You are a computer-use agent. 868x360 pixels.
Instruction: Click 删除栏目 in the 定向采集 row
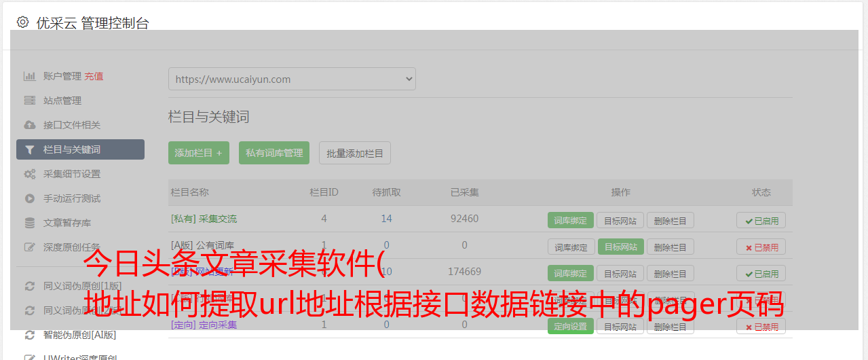[671, 326]
